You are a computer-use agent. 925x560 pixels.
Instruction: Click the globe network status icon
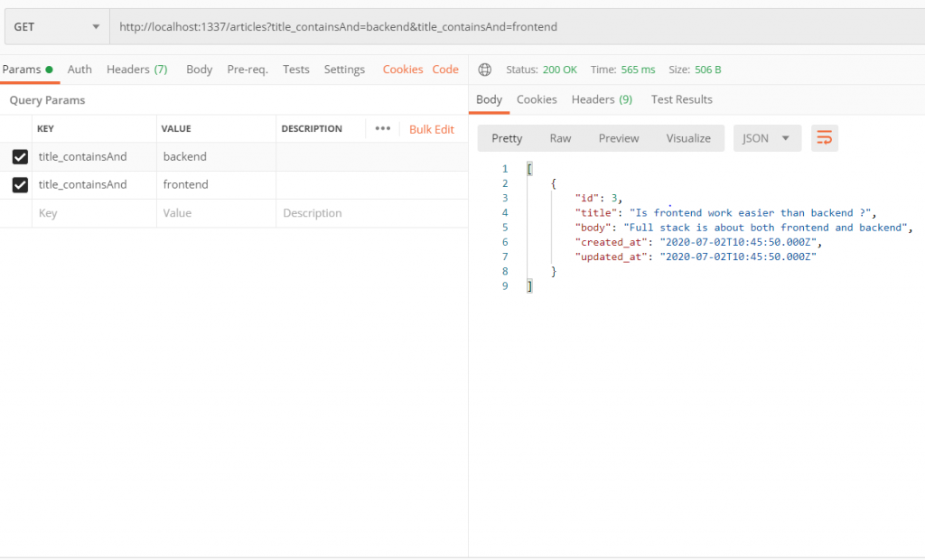[485, 70]
